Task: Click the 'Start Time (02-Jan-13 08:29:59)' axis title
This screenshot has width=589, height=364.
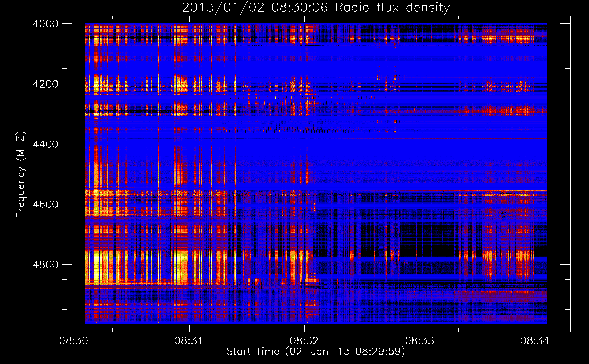Action: point(316,352)
